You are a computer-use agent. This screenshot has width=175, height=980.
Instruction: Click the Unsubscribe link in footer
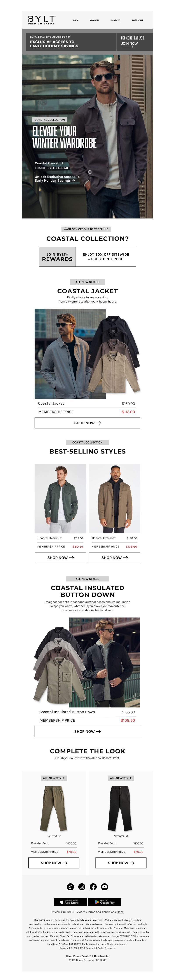click(x=101, y=956)
